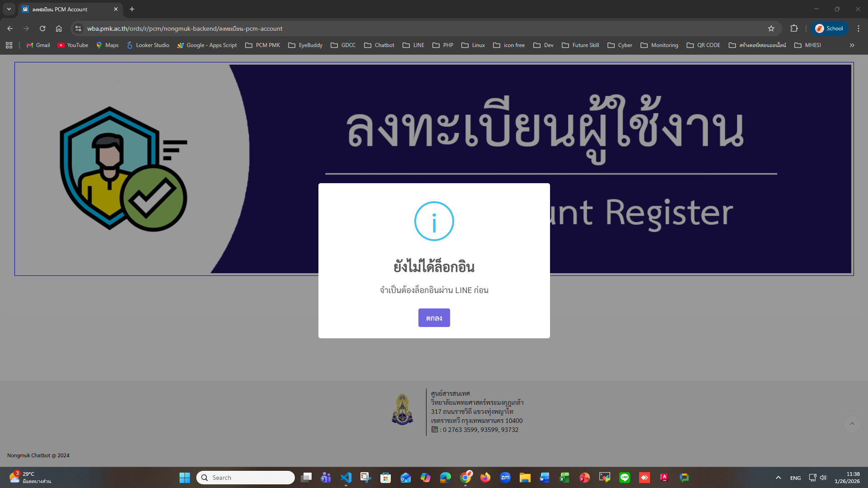Open the Chrome three-dot menu
Image resolution: width=868 pixels, height=488 pixels.
click(859, 28)
